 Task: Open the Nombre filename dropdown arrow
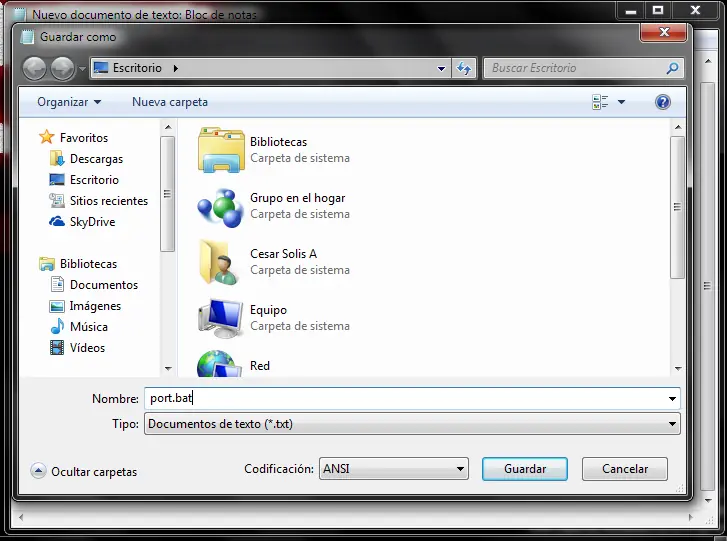click(672, 399)
